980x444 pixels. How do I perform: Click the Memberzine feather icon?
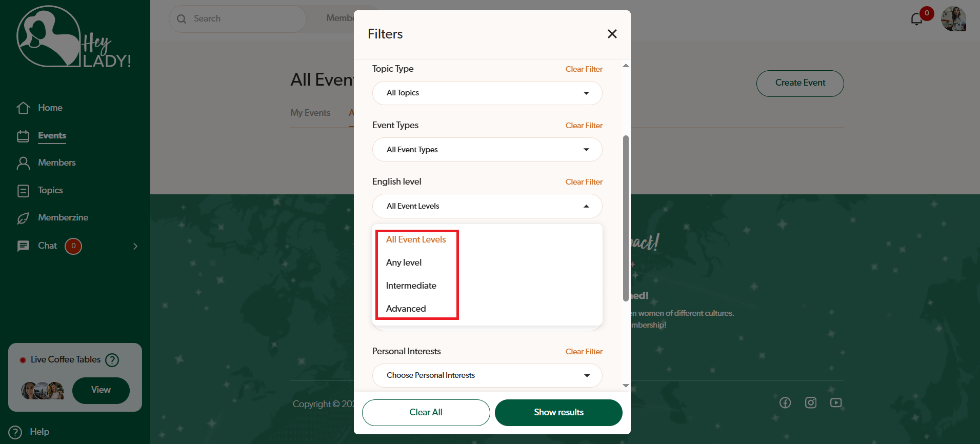coord(23,218)
